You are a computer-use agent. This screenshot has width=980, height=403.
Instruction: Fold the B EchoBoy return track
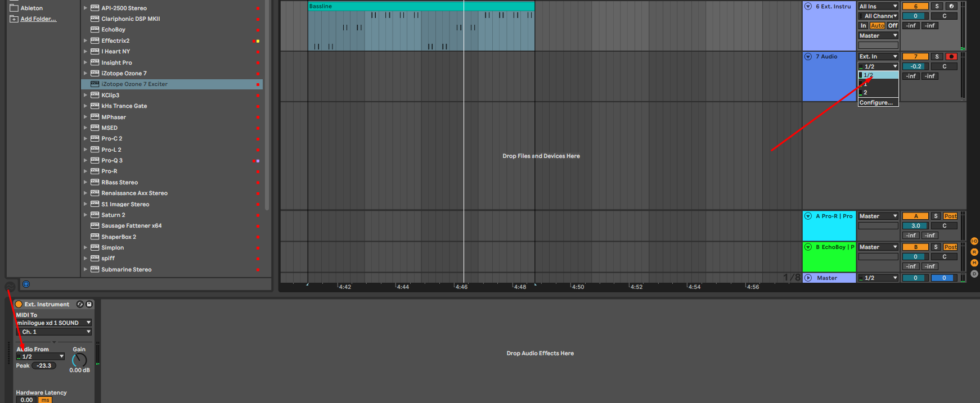pyautogui.click(x=808, y=247)
